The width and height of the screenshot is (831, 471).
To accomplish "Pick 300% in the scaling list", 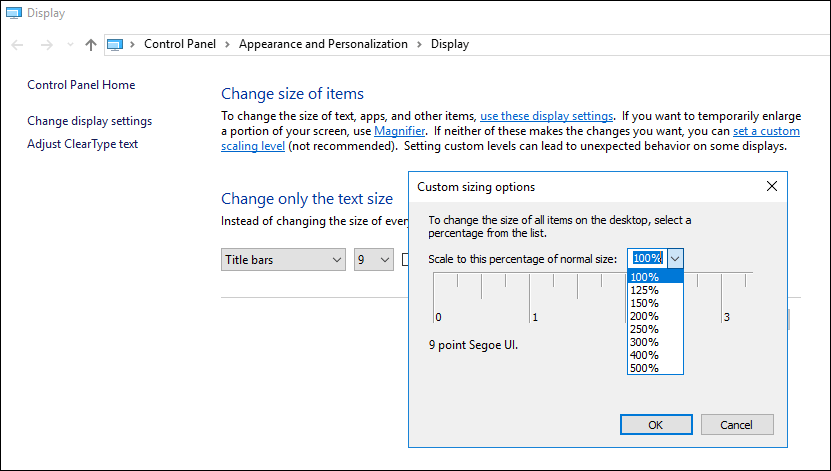I will [x=644, y=342].
